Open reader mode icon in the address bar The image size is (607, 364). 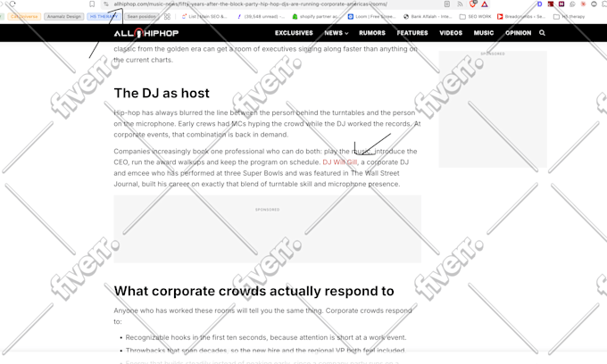tap(447, 4)
